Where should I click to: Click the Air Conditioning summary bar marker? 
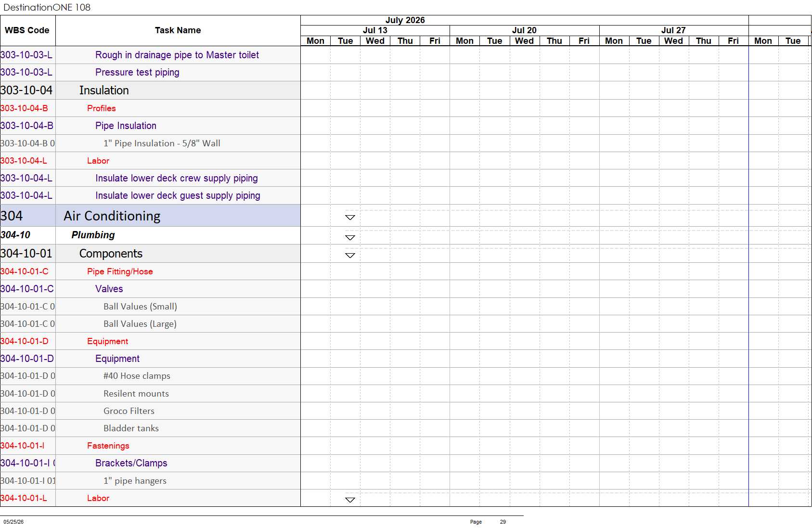coord(350,218)
